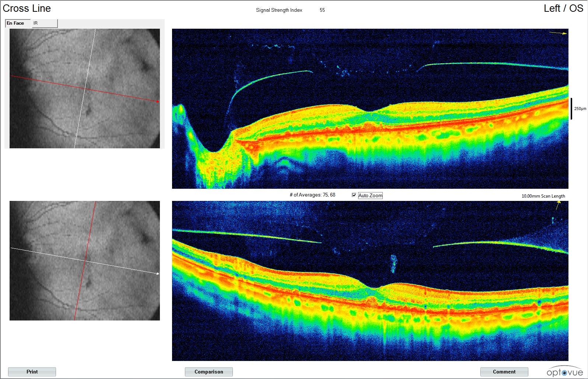Click the upper horizontal OCT B-scan
The image size is (588, 379).
click(370, 109)
